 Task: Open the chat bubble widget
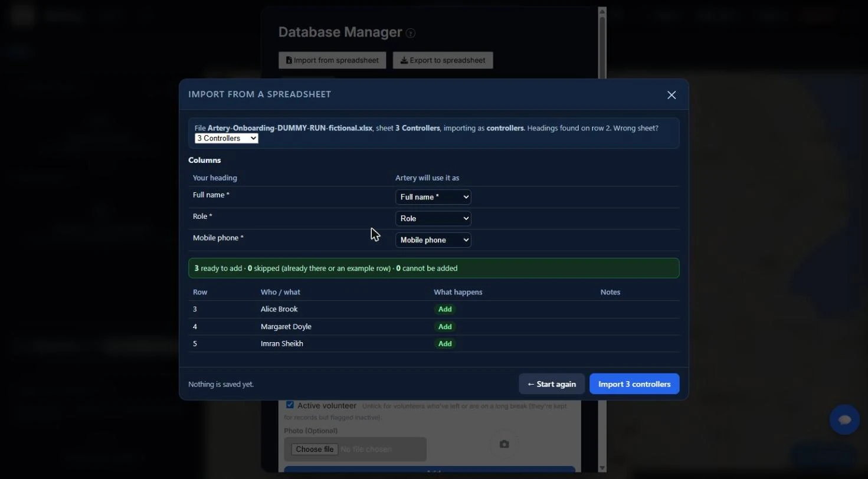coord(844,419)
